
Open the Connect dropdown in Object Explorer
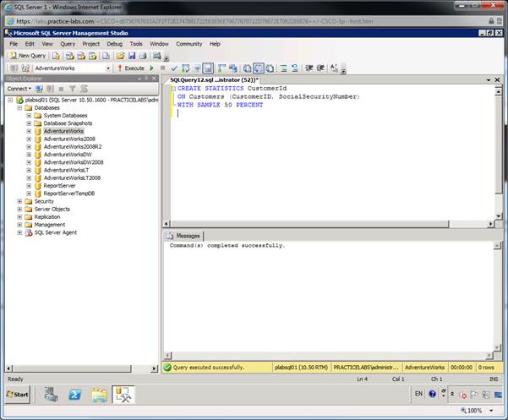click(19, 89)
